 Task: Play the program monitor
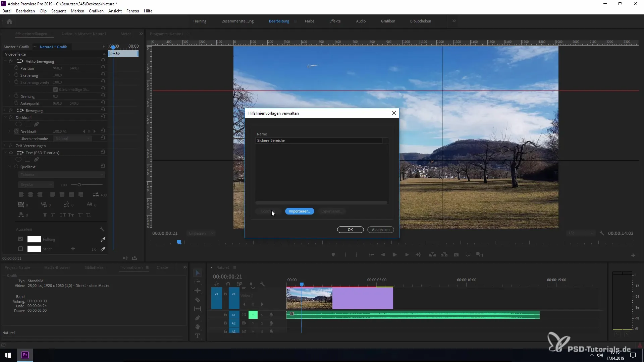pyautogui.click(x=394, y=255)
